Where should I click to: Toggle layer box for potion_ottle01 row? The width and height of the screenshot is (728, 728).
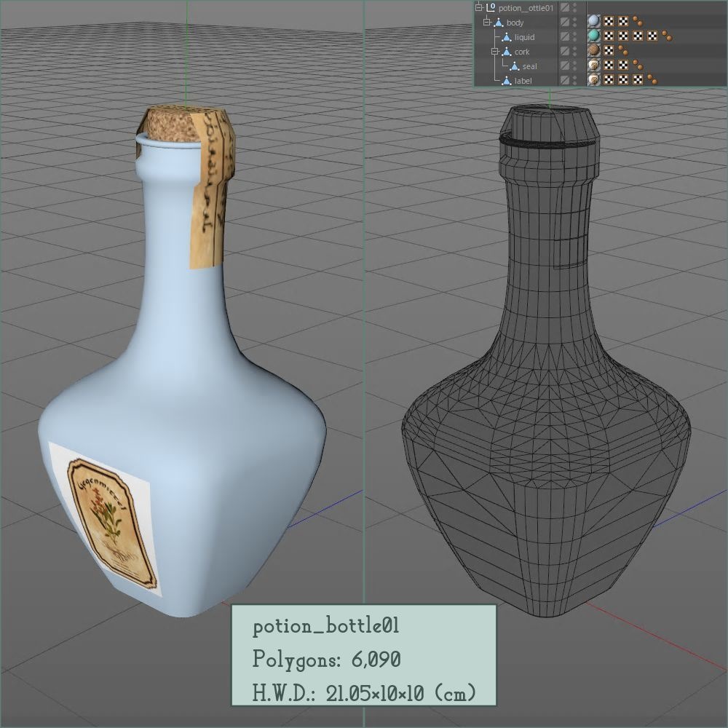565,7
